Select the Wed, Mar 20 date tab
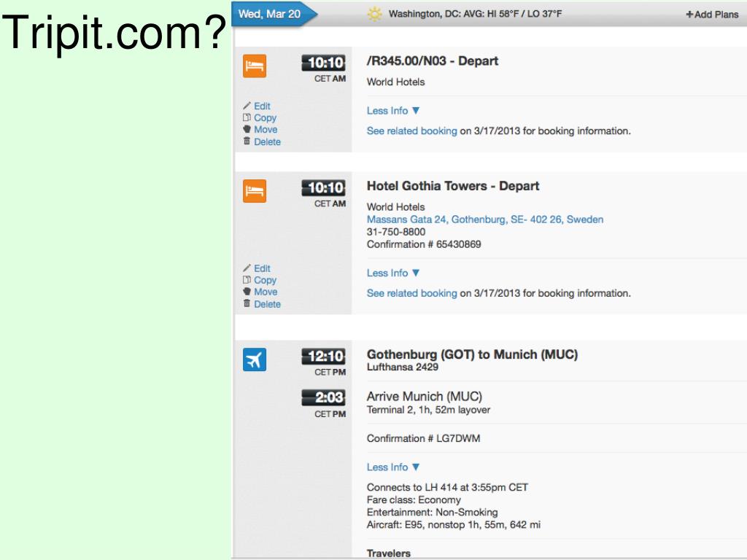The width and height of the screenshot is (747, 560). [274, 14]
